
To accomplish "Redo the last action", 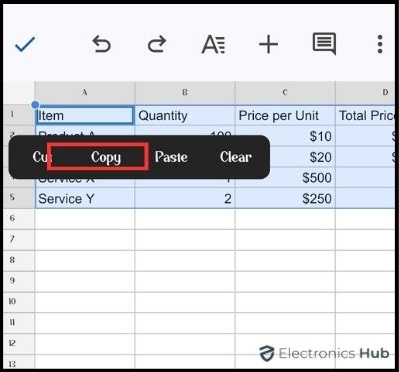I will [x=157, y=44].
